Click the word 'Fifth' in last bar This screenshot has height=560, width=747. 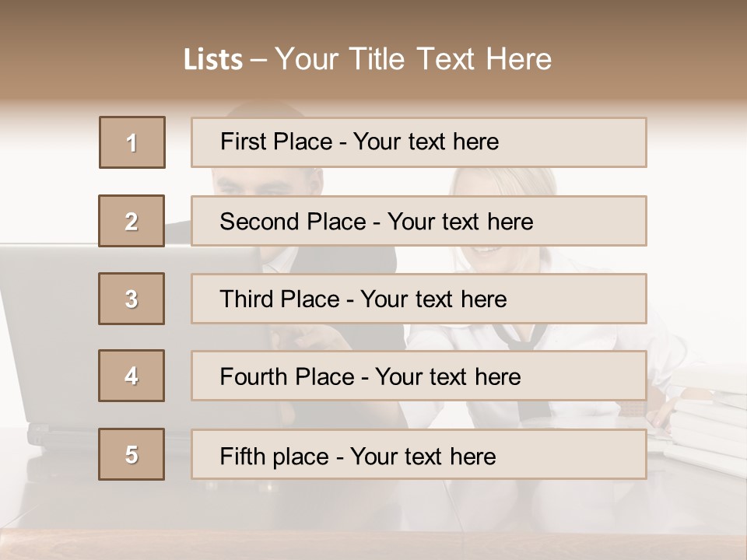[x=242, y=456]
